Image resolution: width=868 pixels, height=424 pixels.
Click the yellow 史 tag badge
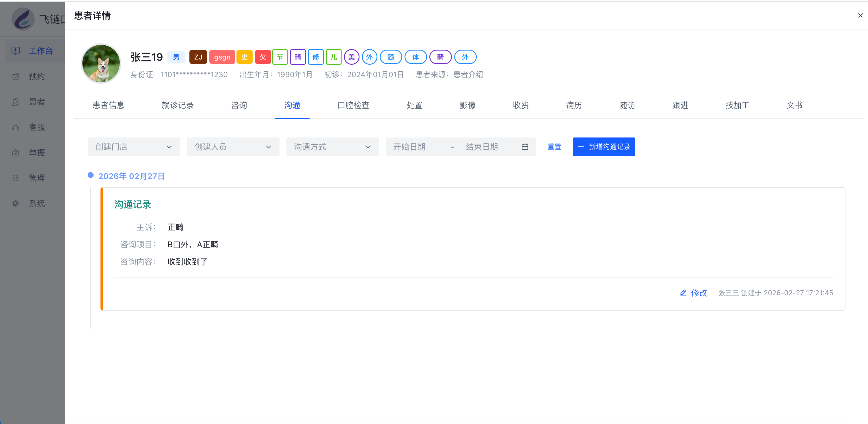244,57
